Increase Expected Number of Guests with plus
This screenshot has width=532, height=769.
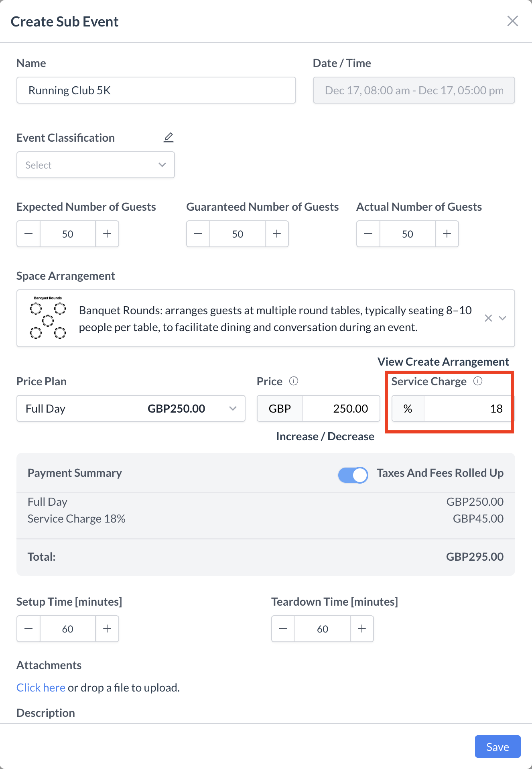[x=107, y=234]
